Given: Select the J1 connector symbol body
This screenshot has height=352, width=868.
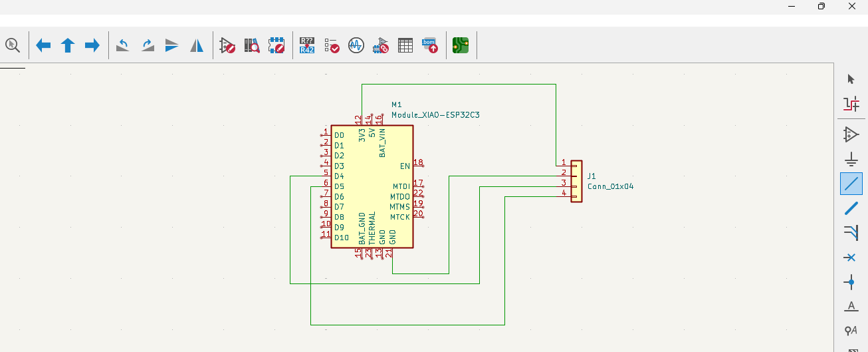Looking at the screenshot, I should 576,181.
